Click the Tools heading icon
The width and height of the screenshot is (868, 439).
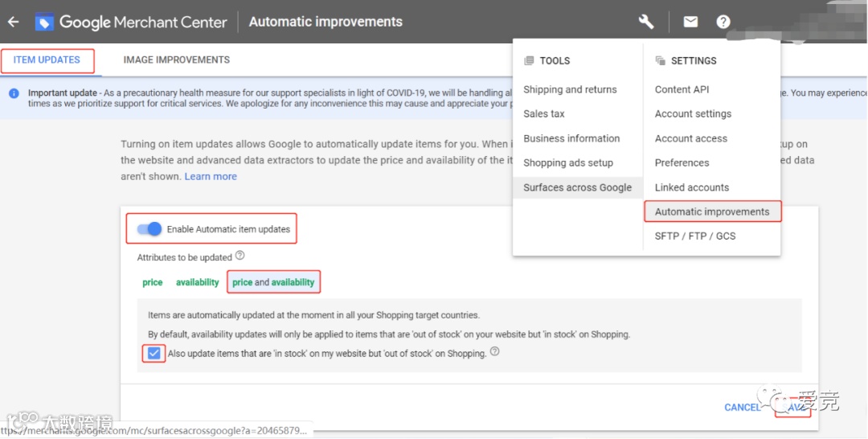click(x=529, y=61)
